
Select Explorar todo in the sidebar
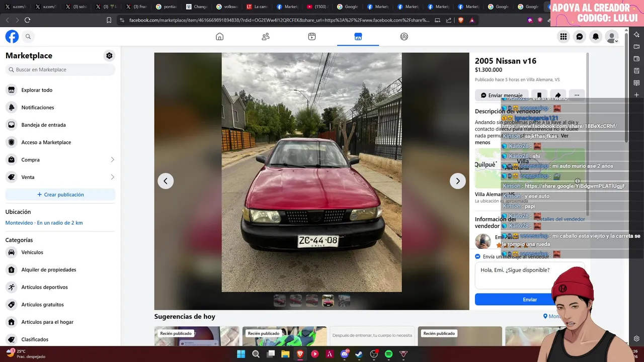coord(60,90)
